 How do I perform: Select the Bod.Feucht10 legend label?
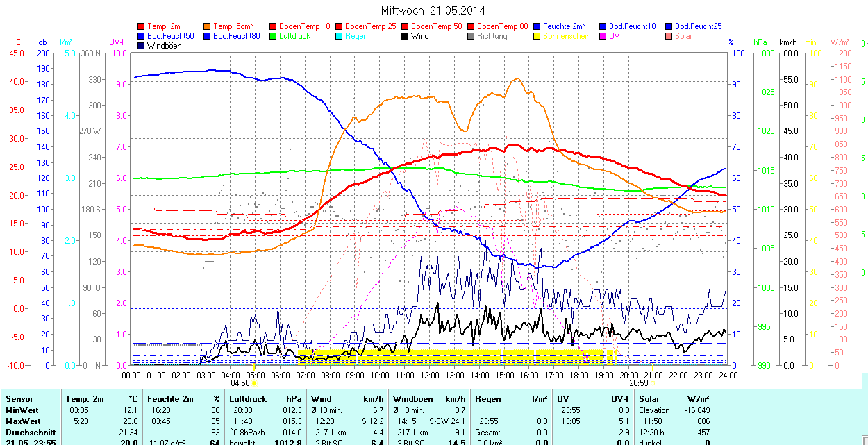pos(632,26)
